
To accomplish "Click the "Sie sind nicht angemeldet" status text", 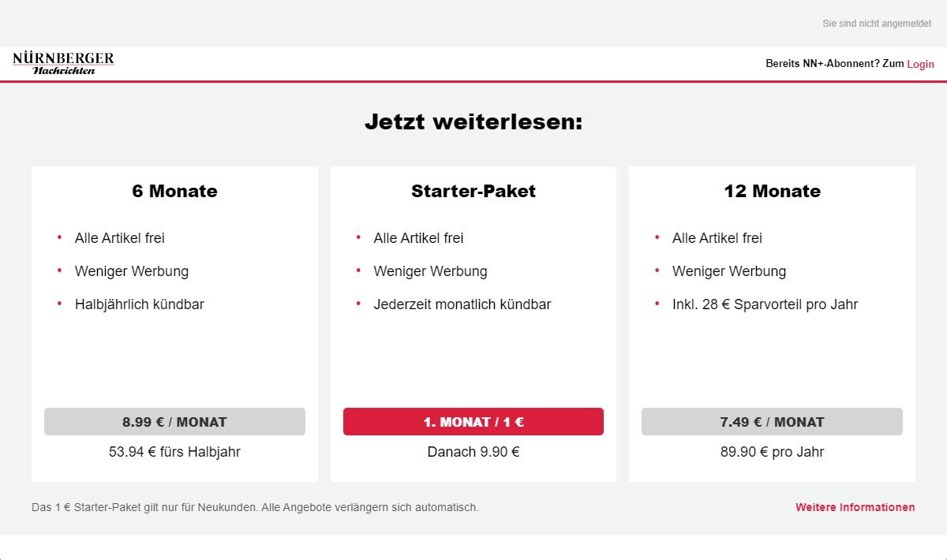I will [x=876, y=23].
